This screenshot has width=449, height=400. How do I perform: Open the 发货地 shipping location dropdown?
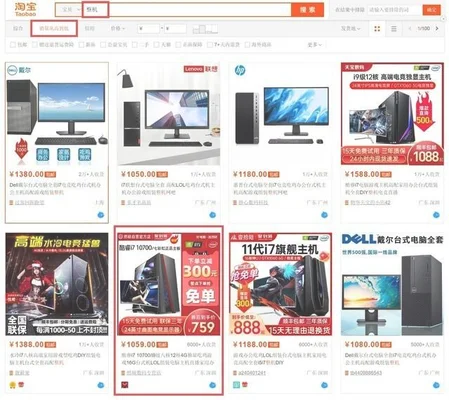tap(350, 29)
